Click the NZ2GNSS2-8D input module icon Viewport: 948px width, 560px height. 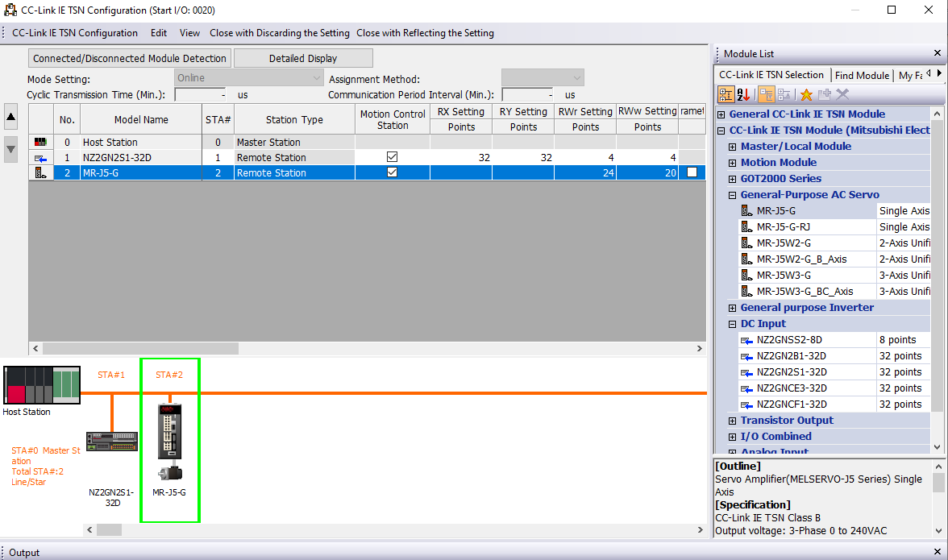click(x=746, y=340)
